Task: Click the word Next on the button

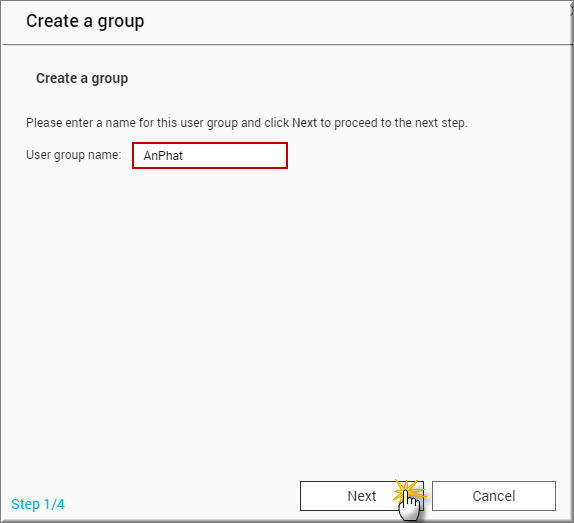Action: (362, 496)
